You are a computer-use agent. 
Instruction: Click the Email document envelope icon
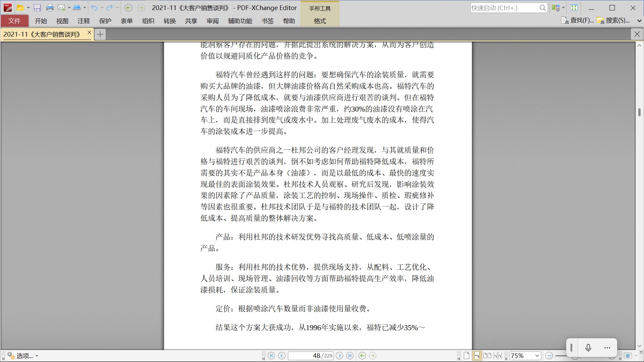point(61,8)
